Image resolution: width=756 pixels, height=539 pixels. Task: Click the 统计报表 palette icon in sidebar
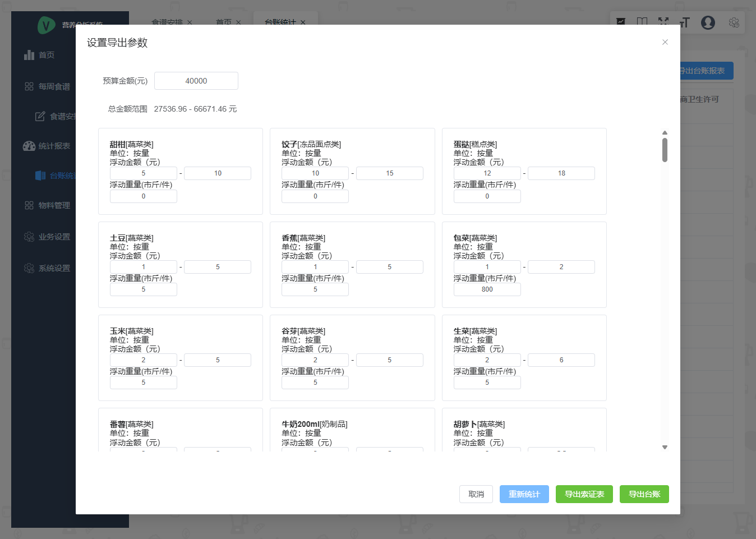(29, 146)
